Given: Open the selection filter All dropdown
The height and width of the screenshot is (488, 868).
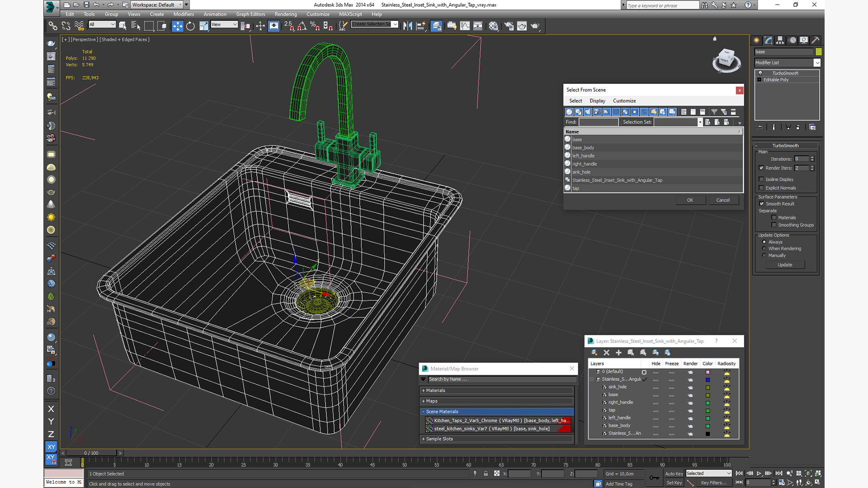Looking at the screenshot, I should (x=102, y=24).
